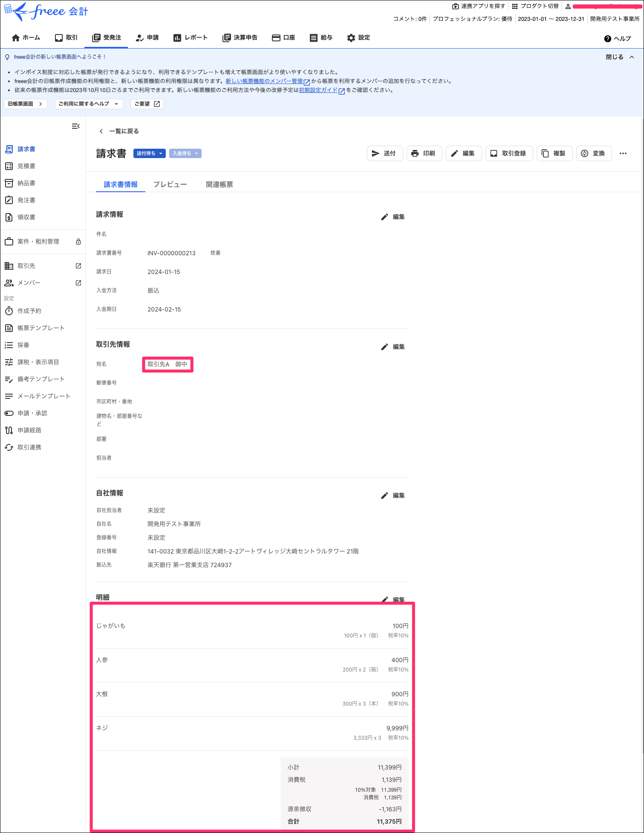Click the 取引先A 御中 addressee text
Viewport: 644px width, 833px height.
[167, 364]
